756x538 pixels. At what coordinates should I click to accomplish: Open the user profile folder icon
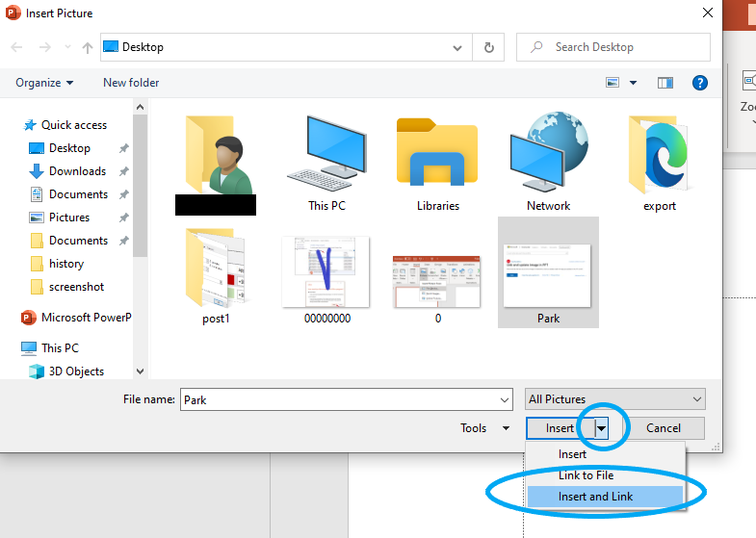[x=216, y=164]
